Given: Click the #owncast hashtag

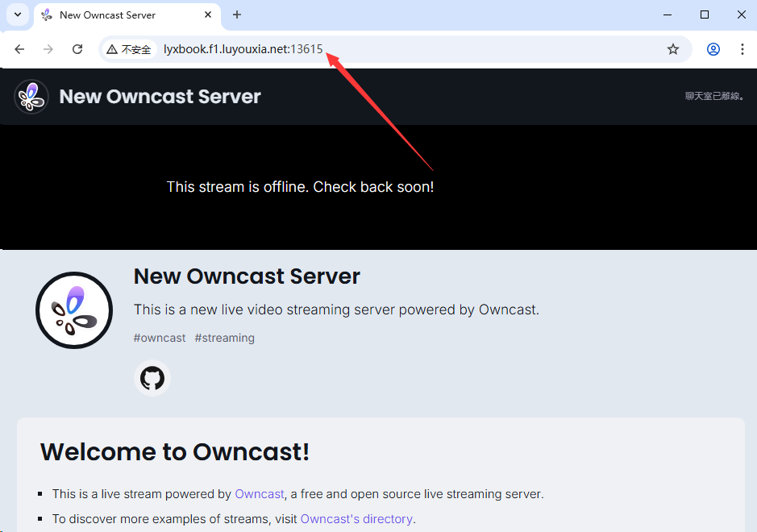Looking at the screenshot, I should click(160, 338).
